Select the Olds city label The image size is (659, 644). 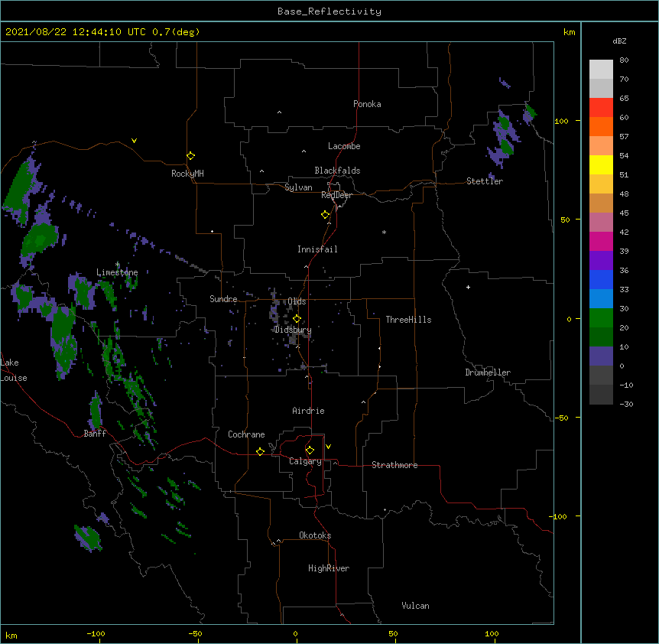point(297,301)
